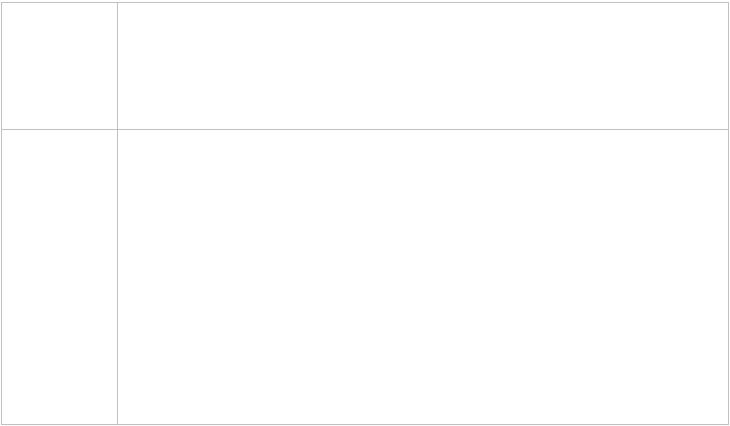This screenshot has height=426, width=730.
Task: Click where the horizontal divider meets the left border
Action: (x=1, y=129)
